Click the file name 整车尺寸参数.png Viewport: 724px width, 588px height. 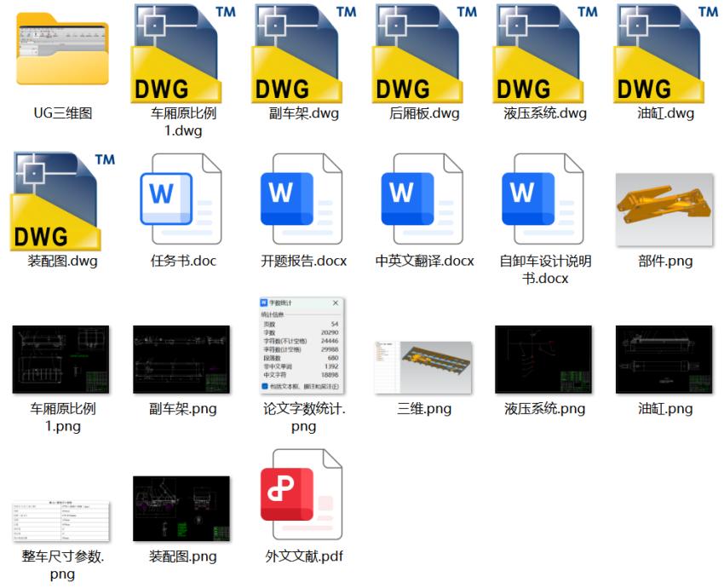click(63, 565)
